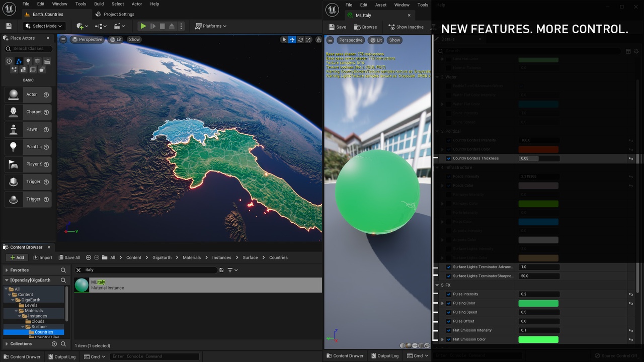
Task: Save the current level with the floppy disk icon
Action: (x=9, y=26)
